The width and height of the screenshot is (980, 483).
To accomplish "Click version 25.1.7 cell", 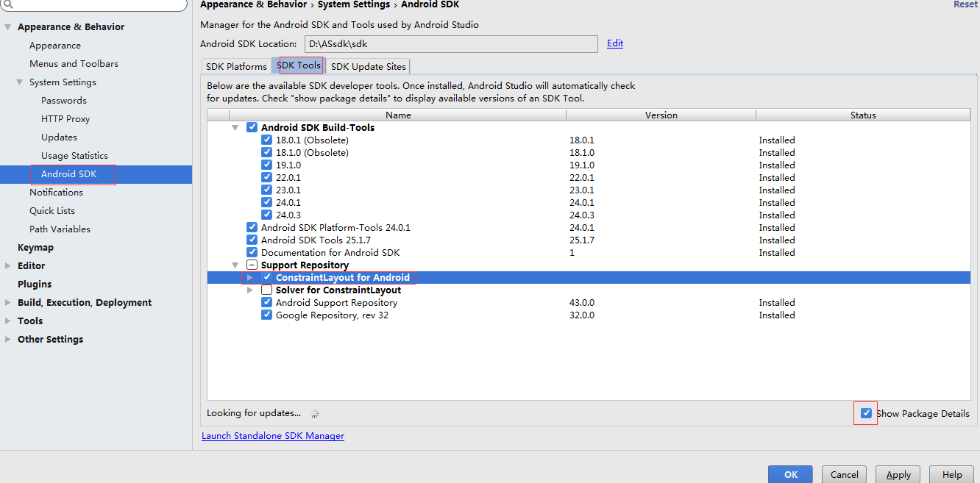I will click(582, 240).
